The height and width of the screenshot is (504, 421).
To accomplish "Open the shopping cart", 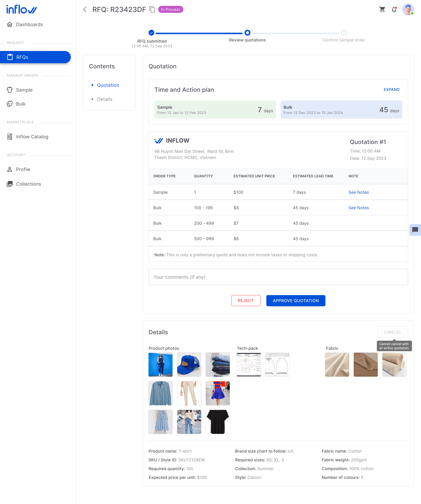I will coord(382,9).
